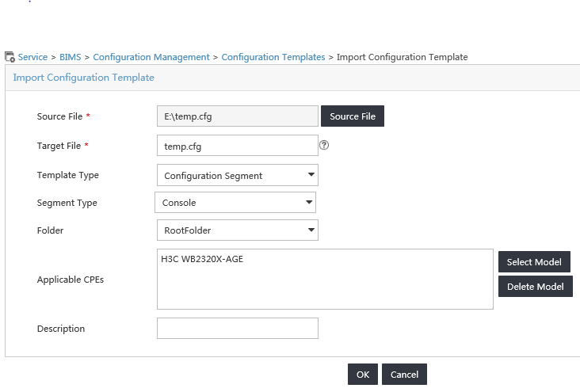Go to BIMS breadcrumb link
The image size is (580, 392).
click(71, 57)
